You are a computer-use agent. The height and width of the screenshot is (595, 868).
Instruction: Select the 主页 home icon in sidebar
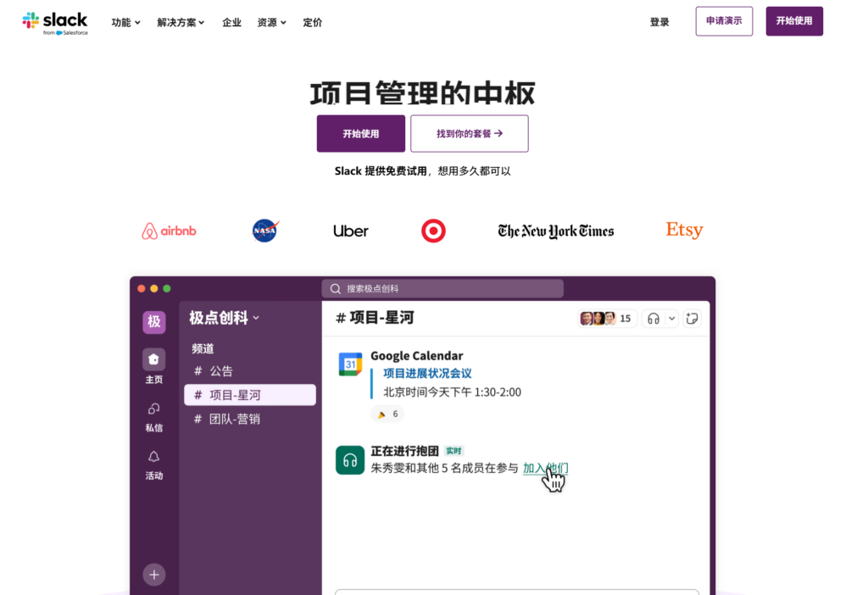coord(153,359)
